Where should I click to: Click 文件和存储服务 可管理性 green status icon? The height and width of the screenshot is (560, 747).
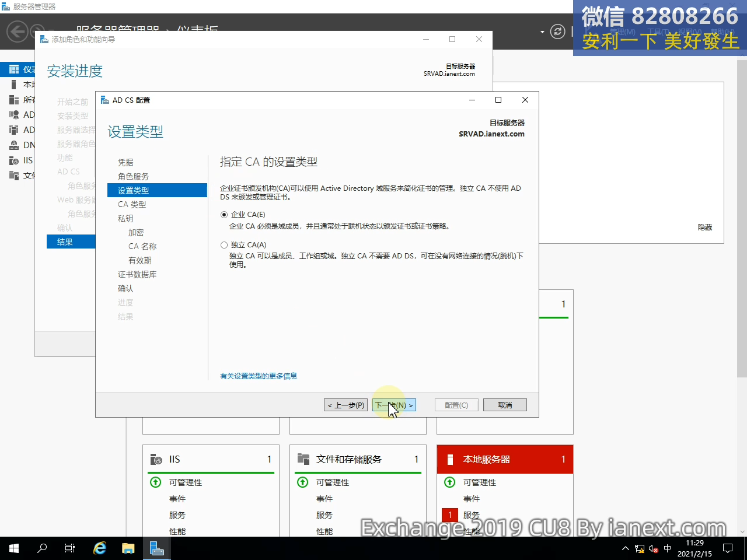tap(302, 482)
